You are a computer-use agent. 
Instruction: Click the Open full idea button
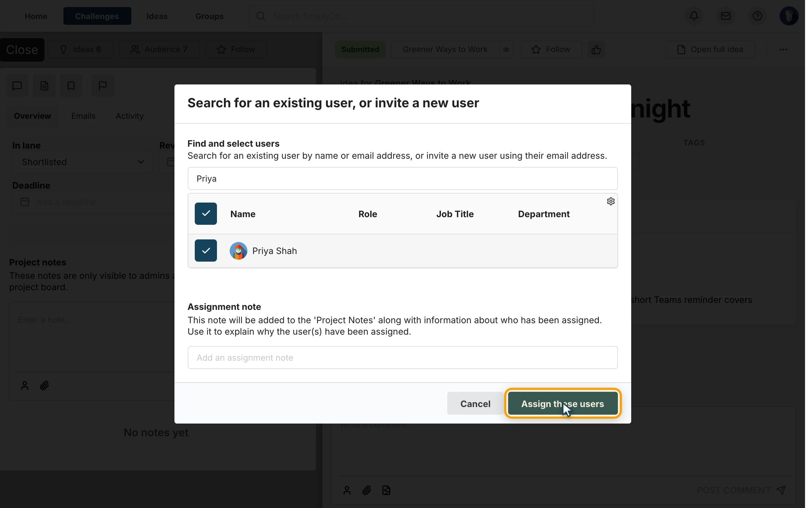[710, 50]
